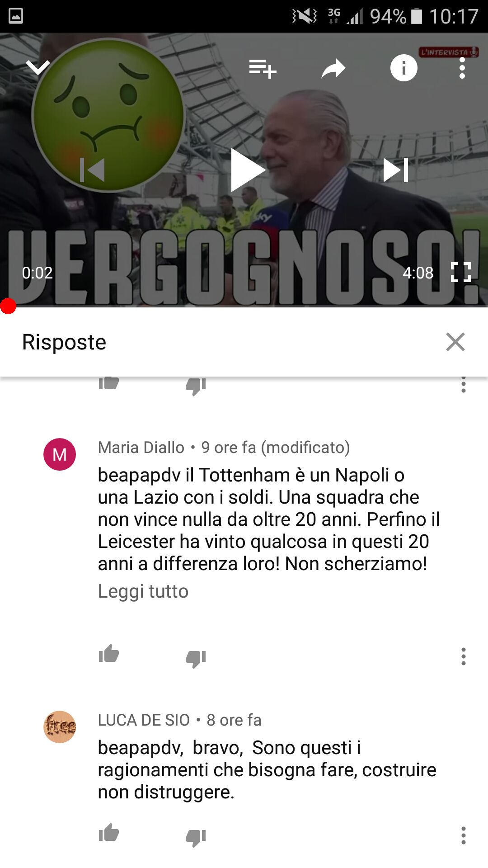
Task: Go to the previous video
Action: coord(92,170)
